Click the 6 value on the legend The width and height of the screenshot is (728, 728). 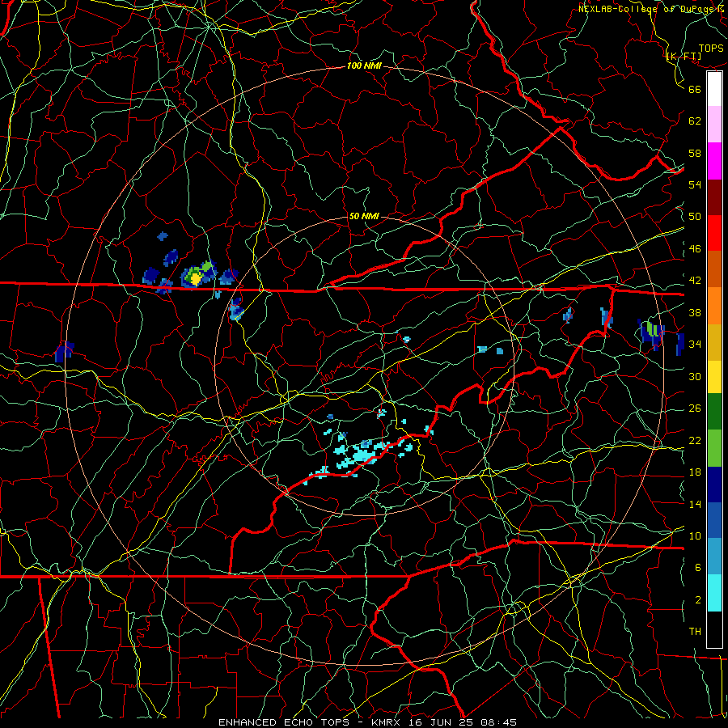[x=697, y=567]
